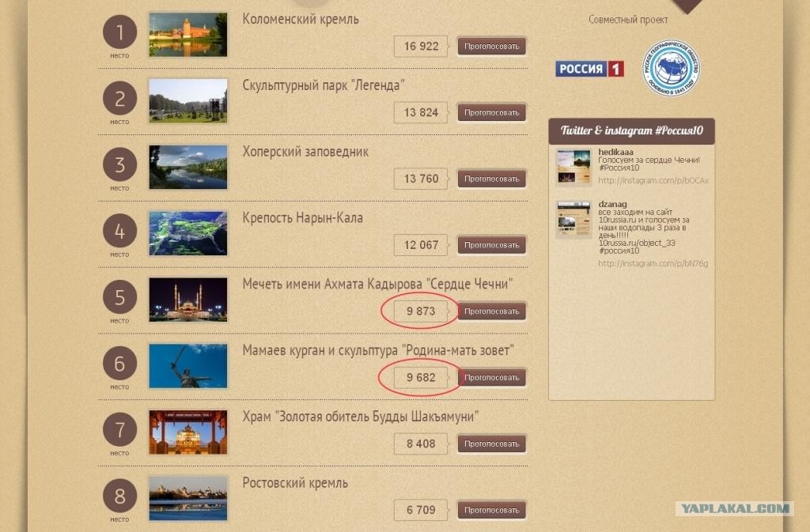The height and width of the screenshot is (532, 810).
Task: Open hedikaaa's Instagram post thumbnail
Action: tap(573, 167)
